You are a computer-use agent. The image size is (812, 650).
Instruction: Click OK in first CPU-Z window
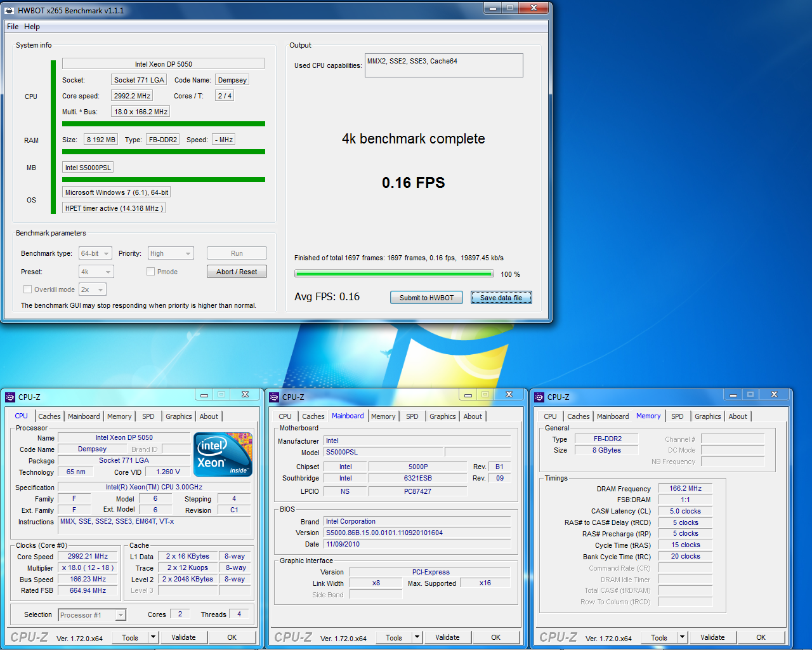click(232, 637)
